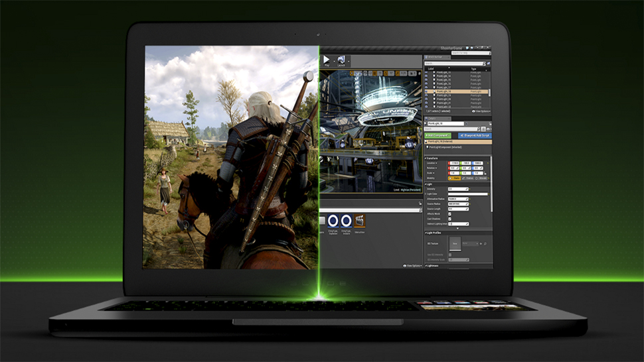Screen dimensions: 644x362
Task: Set Mobility to Movable
Action: coord(481,178)
